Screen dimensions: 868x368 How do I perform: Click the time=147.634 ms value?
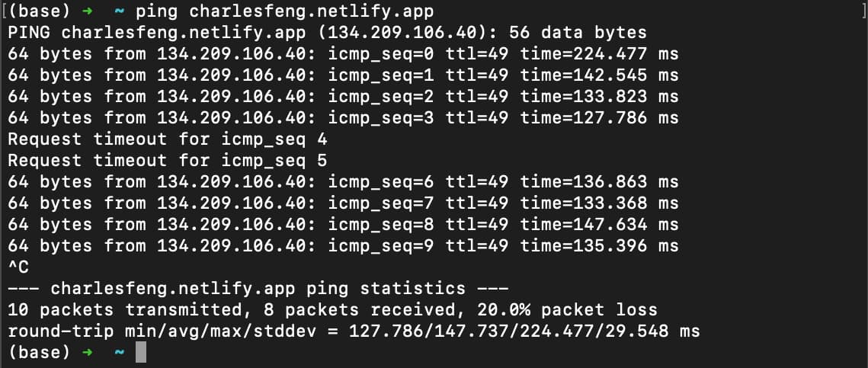[599, 224]
